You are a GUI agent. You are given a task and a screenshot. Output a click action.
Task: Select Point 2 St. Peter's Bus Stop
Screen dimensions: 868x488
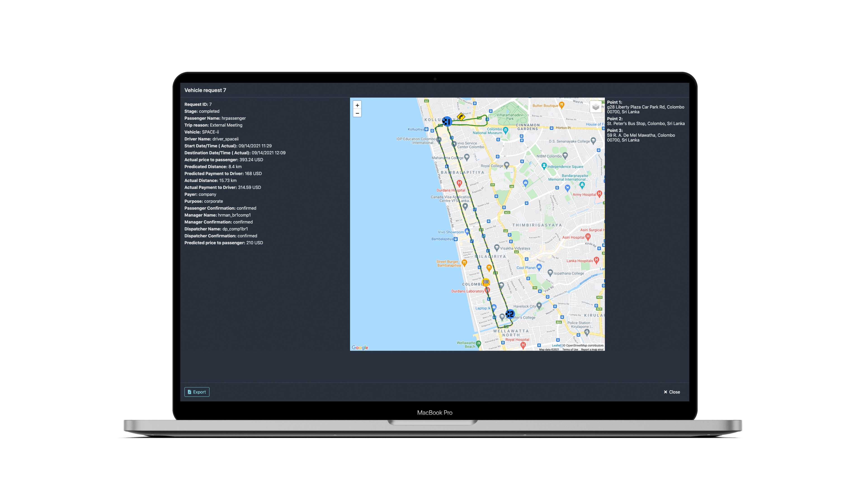point(646,124)
